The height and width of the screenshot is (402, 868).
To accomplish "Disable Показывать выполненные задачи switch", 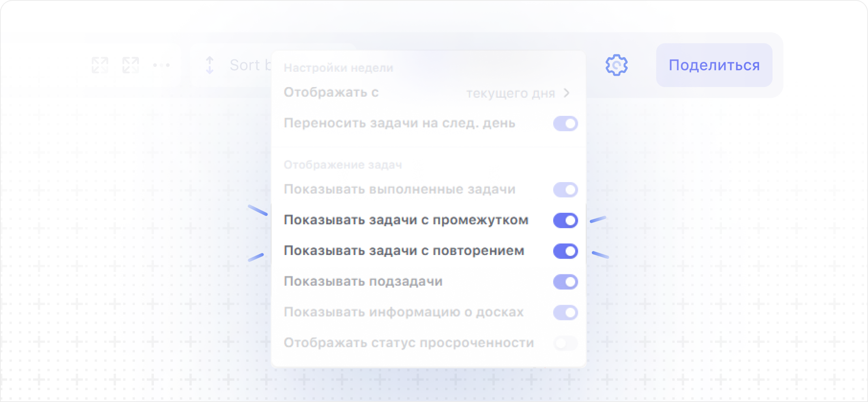I will (565, 190).
